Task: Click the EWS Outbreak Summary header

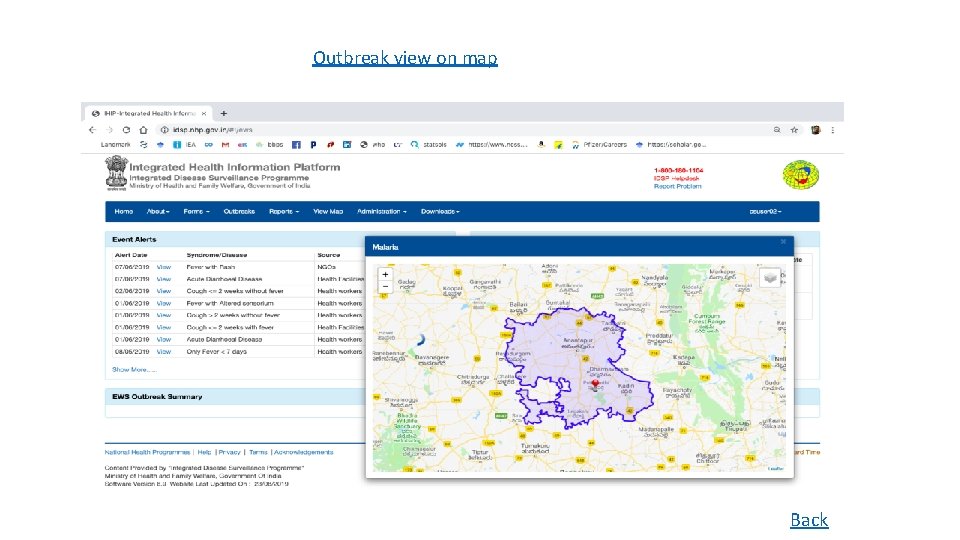Action: pyautogui.click(x=235, y=397)
